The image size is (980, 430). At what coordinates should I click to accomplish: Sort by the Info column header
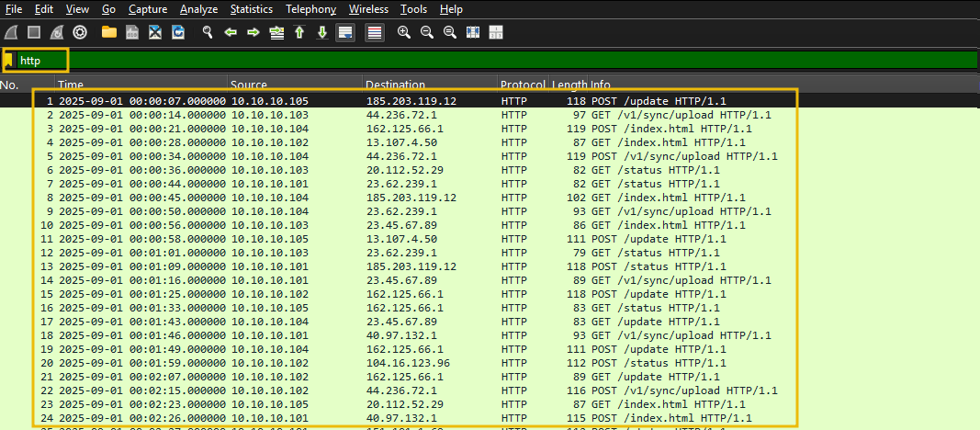(x=783, y=85)
